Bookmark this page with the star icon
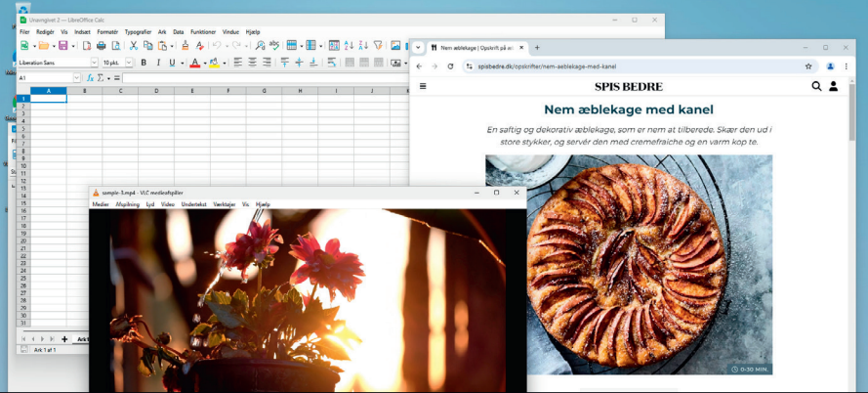868x393 pixels. 808,66
